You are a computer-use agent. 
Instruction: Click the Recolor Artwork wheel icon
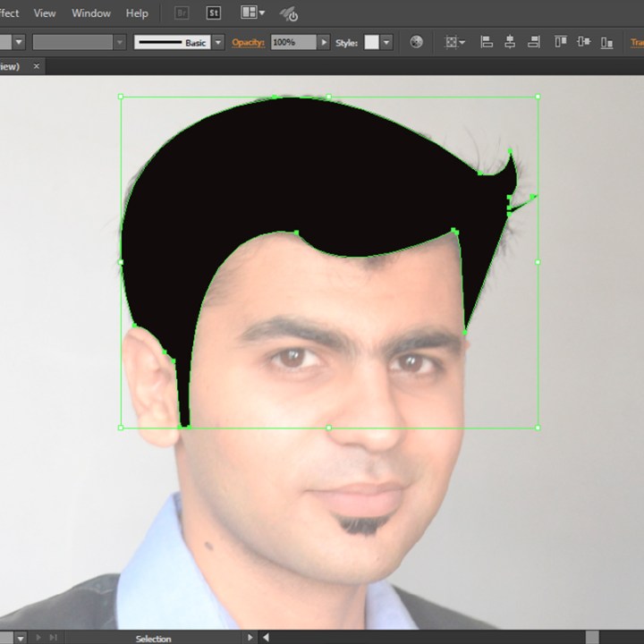tap(416, 42)
